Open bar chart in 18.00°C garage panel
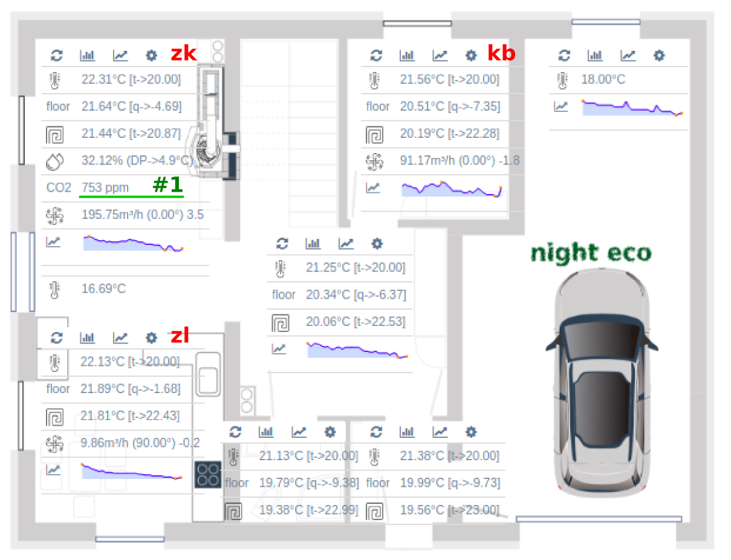 [595, 56]
